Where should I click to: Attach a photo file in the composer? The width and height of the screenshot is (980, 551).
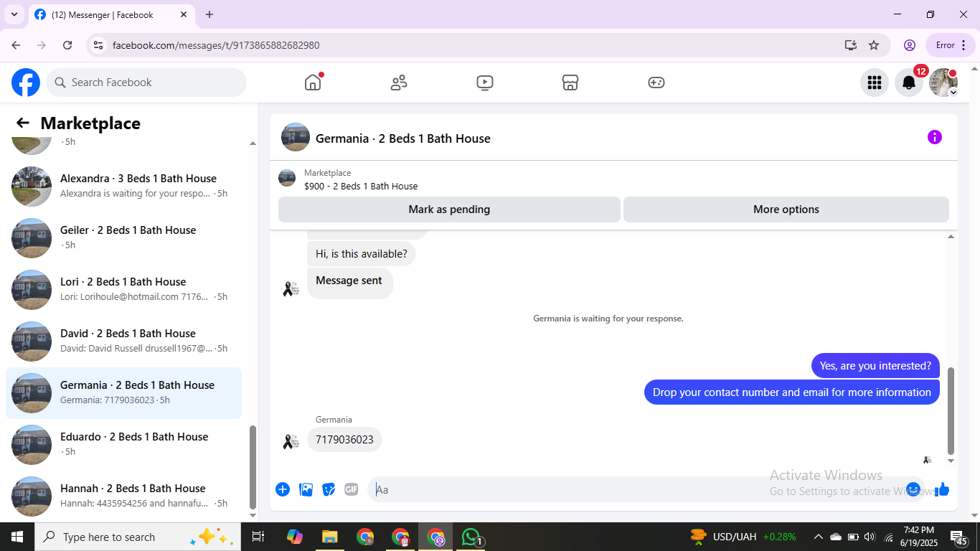(306, 489)
